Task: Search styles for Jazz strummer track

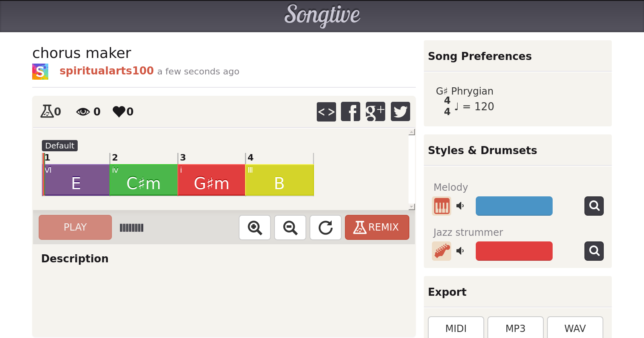Action: (x=594, y=251)
